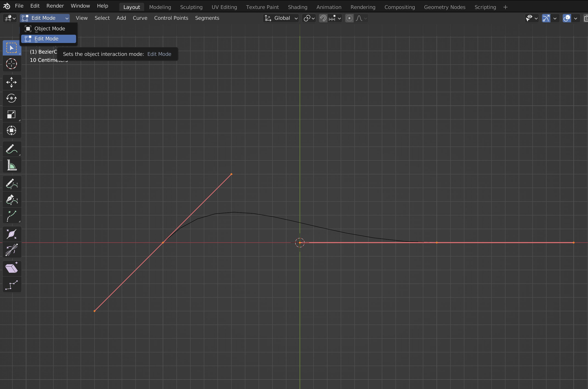Select the top handle of left control point
Viewport: 588px width, 389px height.
point(231,174)
